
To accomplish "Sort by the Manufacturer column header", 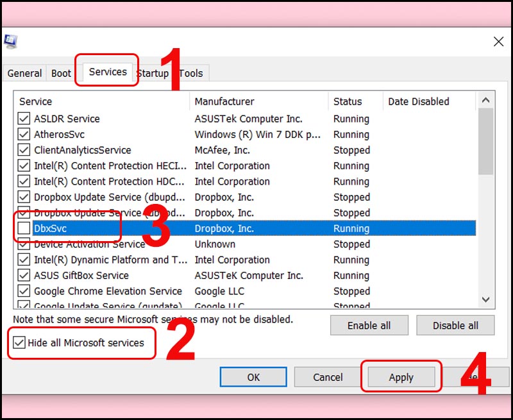I will click(x=259, y=101).
